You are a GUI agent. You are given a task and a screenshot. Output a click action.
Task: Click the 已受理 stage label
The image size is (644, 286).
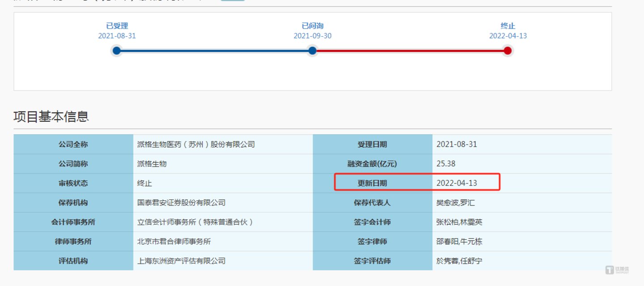click(x=117, y=26)
